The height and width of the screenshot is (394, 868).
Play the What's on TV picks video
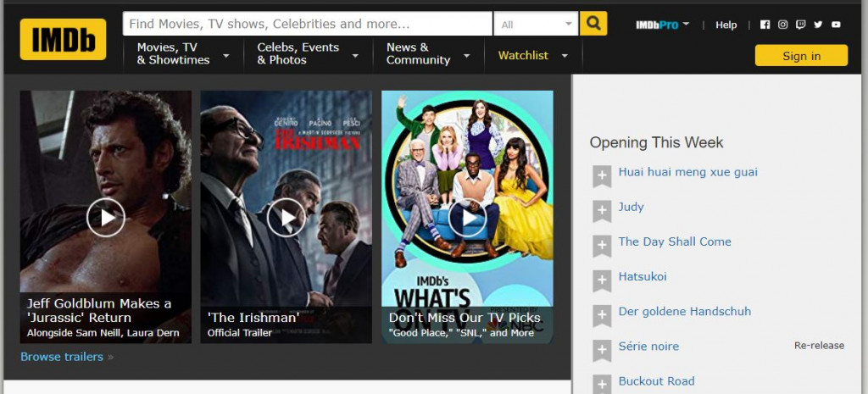467,218
